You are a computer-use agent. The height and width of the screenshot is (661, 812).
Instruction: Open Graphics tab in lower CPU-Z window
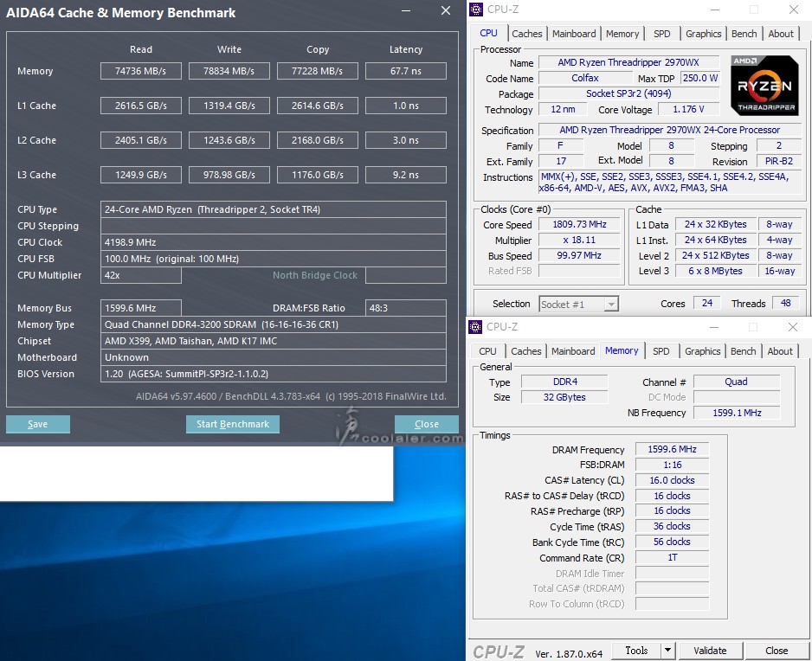click(x=702, y=351)
